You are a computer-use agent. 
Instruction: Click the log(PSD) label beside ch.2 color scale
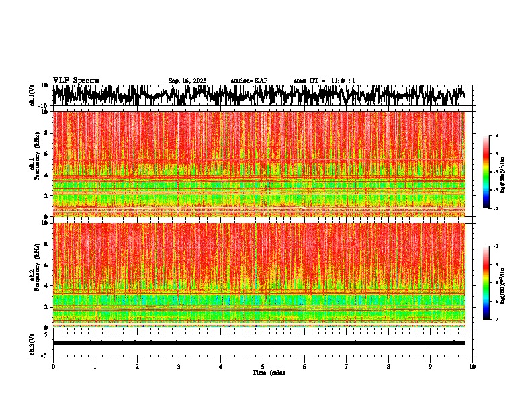coord(503,285)
